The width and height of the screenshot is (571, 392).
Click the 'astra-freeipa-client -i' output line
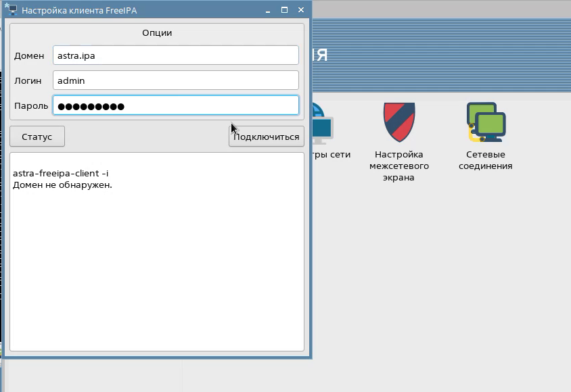point(61,173)
